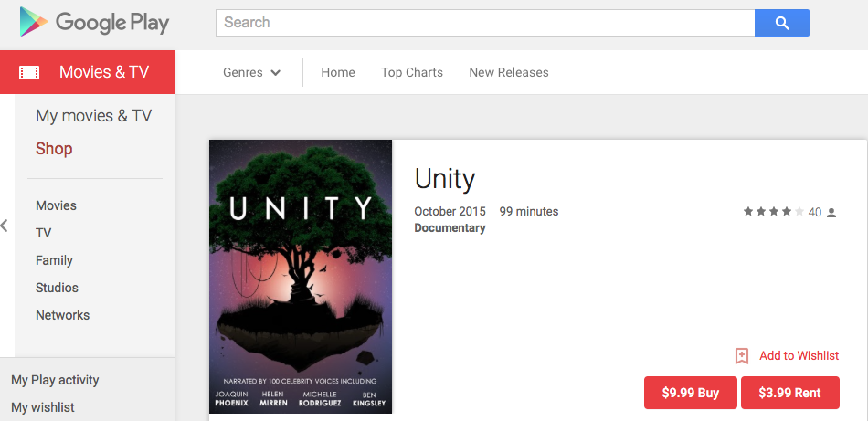The width and height of the screenshot is (868, 421).
Task: Open Networks in sidebar
Action: pos(62,315)
